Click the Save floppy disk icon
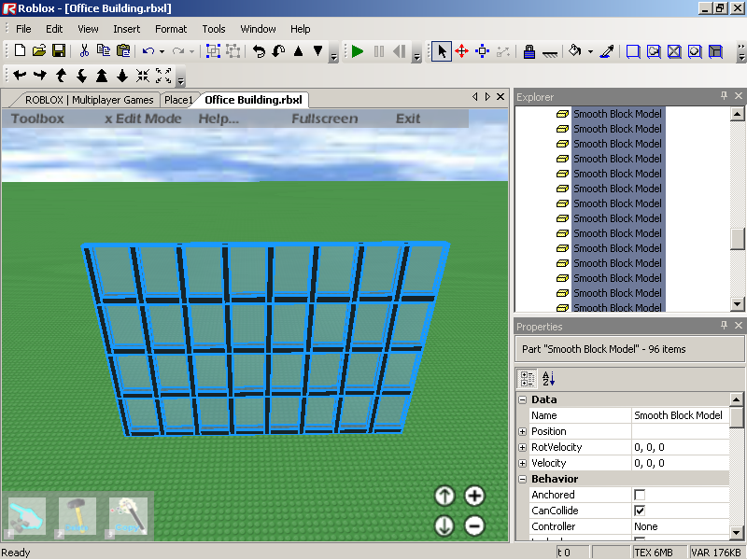Image resolution: width=747 pixels, height=560 pixels. point(59,51)
